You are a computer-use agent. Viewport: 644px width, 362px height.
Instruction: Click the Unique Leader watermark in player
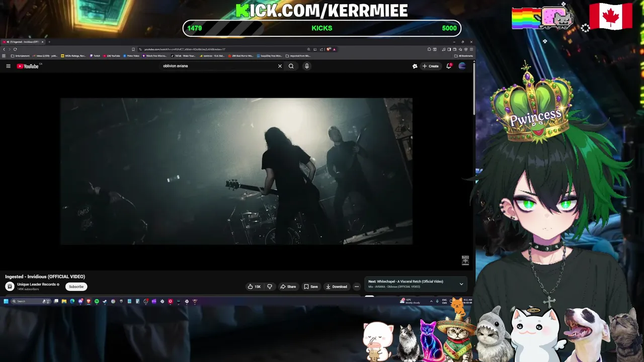(465, 260)
